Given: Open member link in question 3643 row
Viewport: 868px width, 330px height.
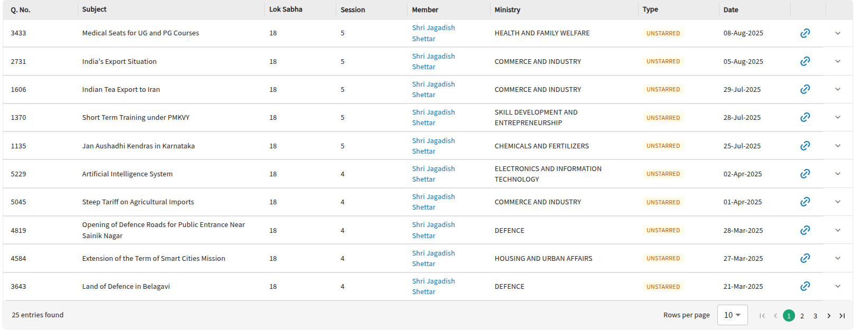Looking at the screenshot, I should pos(433,286).
